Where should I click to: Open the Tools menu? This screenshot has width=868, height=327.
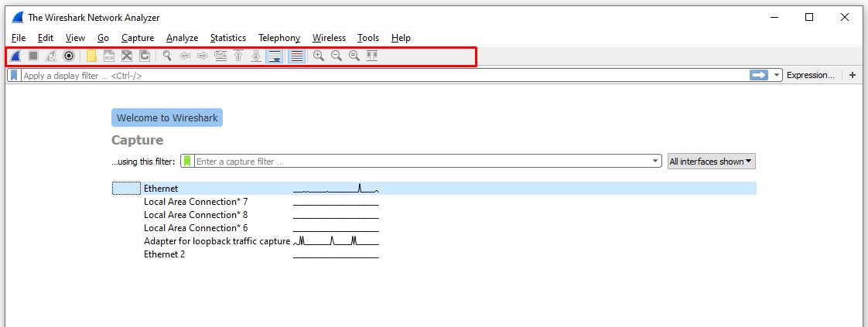[368, 38]
